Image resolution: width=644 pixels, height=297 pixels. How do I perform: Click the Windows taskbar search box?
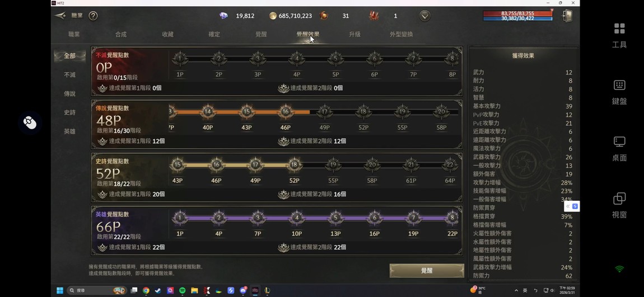point(97,290)
